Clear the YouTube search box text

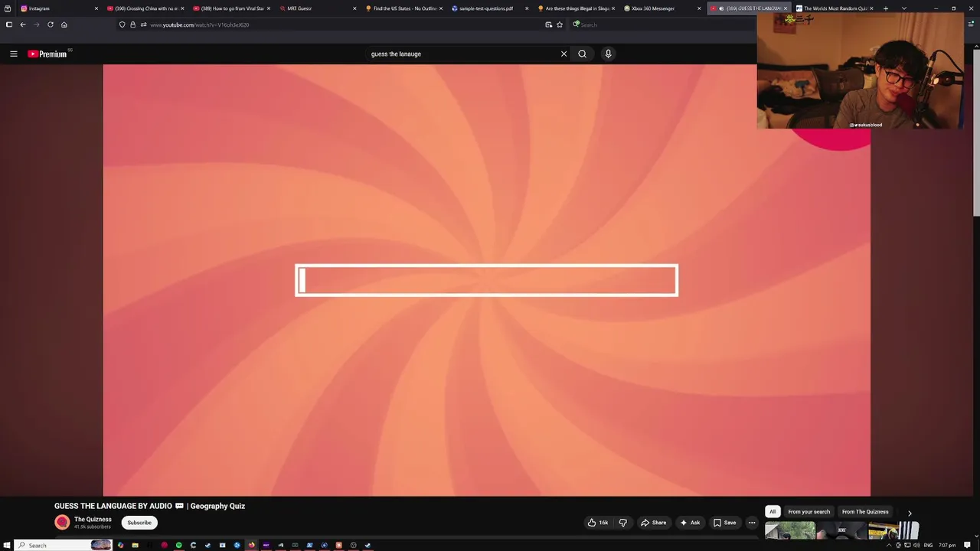563,54
